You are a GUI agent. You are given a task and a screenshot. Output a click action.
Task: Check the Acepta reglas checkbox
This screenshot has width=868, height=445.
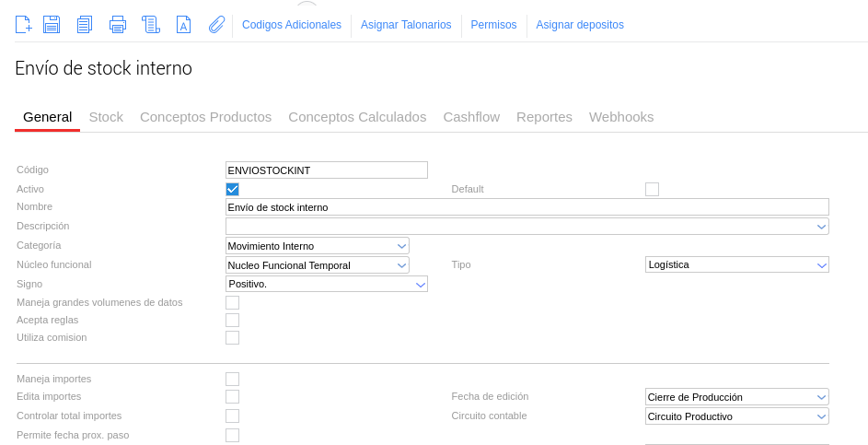pos(232,320)
